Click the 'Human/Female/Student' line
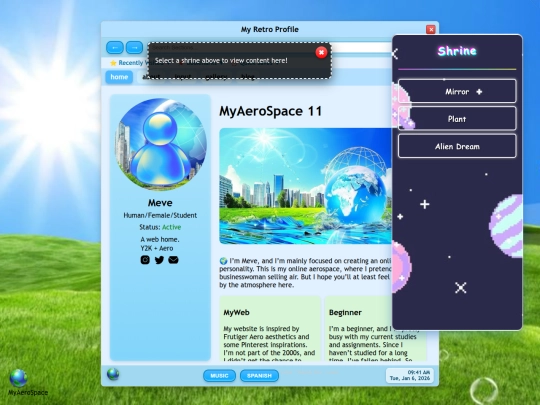This screenshot has width=540, height=405. [x=160, y=215]
